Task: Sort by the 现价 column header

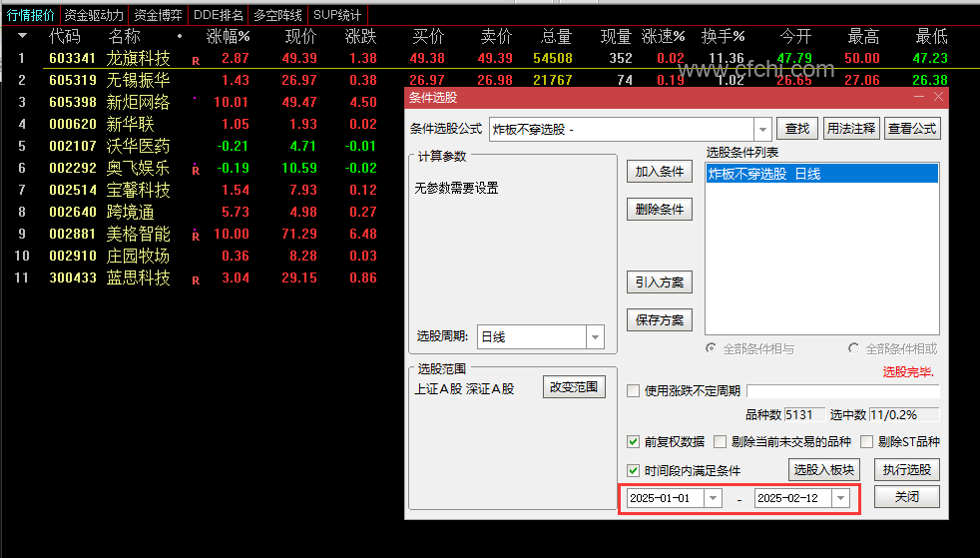Action: [300, 37]
